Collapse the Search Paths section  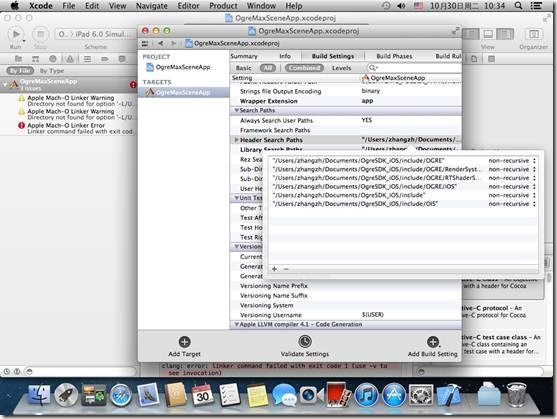(x=236, y=110)
